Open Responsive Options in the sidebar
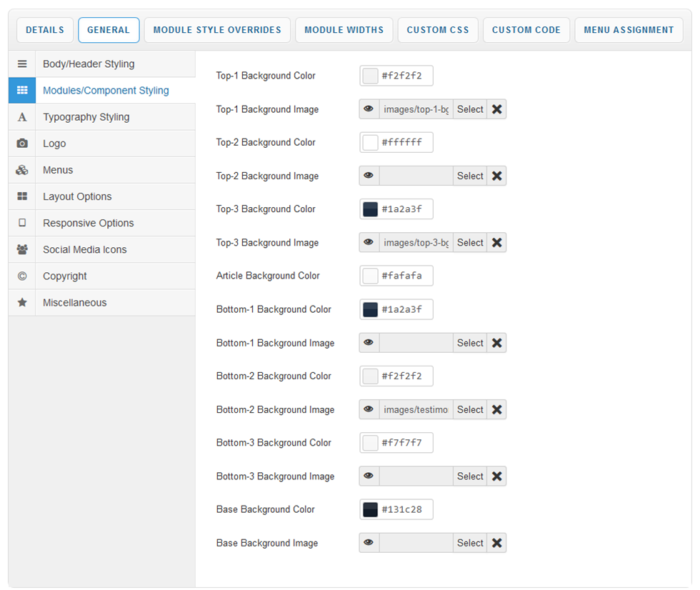The width and height of the screenshot is (700, 590). [89, 223]
